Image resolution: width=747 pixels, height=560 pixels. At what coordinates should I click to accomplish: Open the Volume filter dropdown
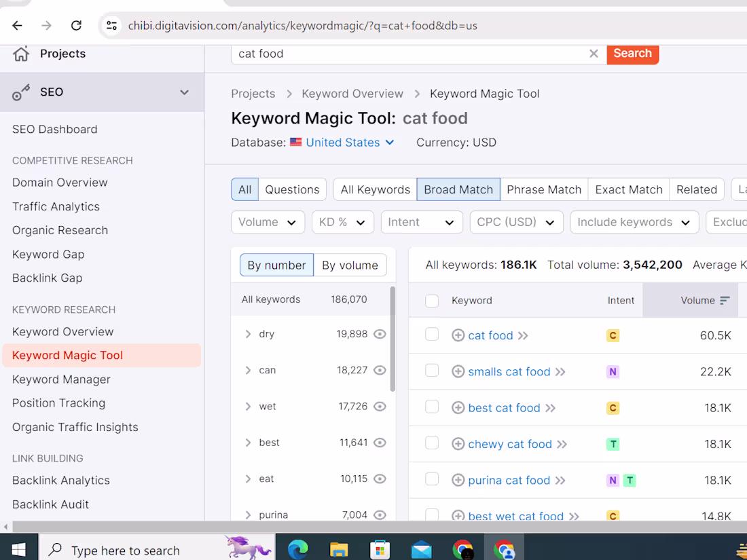coord(268,222)
